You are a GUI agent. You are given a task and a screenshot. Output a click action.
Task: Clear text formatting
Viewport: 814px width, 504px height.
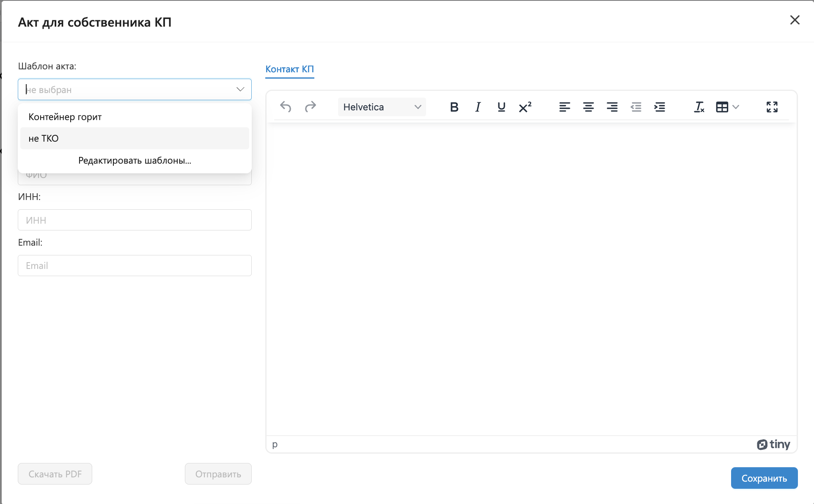click(699, 107)
